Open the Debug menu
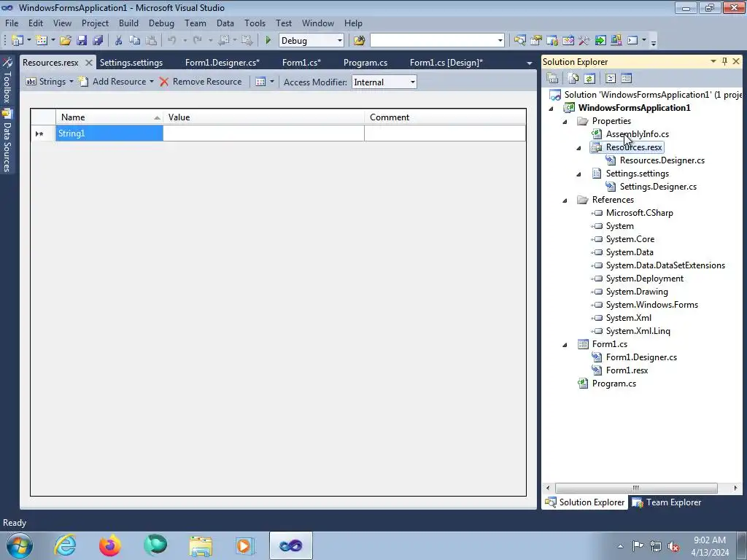This screenshot has height=560, width=747. (161, 23)
